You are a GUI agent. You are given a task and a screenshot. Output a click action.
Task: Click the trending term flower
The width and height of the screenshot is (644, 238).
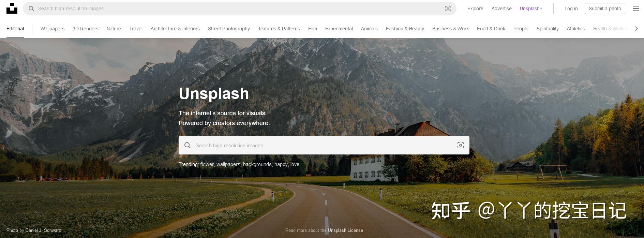[x=207, y=164]
